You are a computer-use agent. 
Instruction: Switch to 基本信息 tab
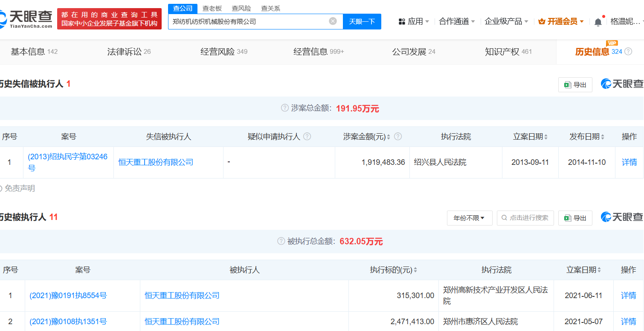click(x=34, y=52)
